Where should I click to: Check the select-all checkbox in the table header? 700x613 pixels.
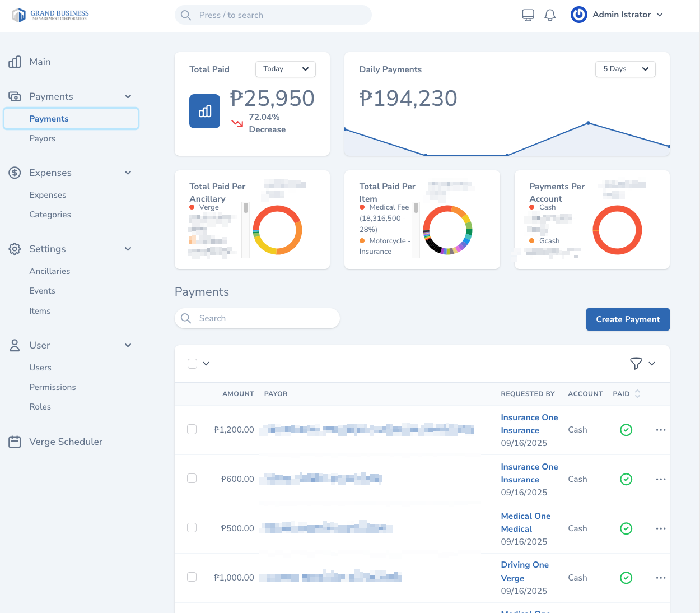coord(192,364)
